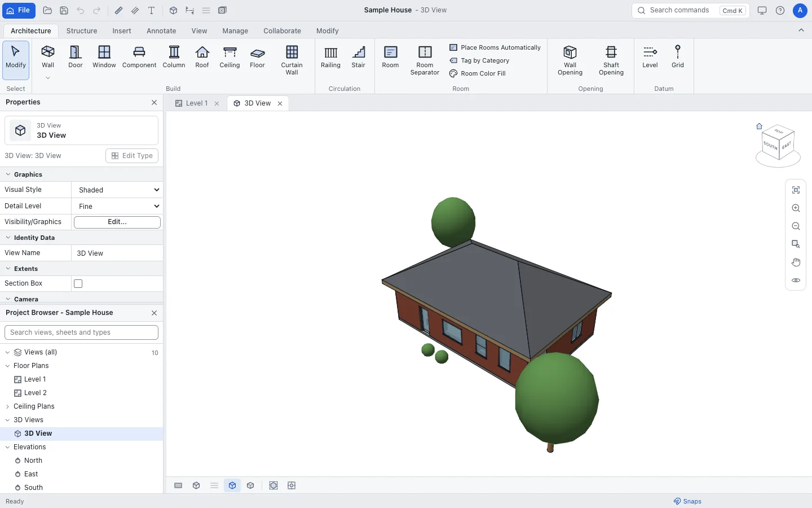Open the help question mark icon
The image size is (812, 508).
coord(780,10)
